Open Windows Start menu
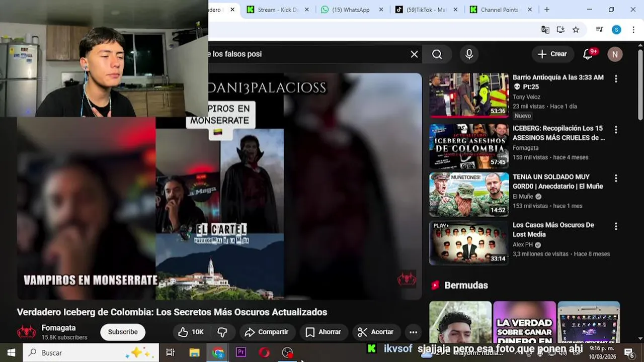 [11, 352]
